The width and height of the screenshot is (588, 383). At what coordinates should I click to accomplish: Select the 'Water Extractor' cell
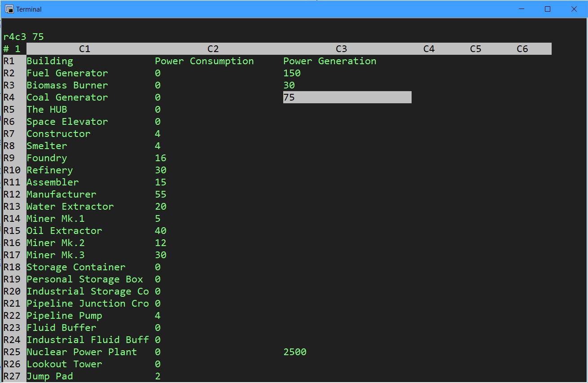(70, 207)
